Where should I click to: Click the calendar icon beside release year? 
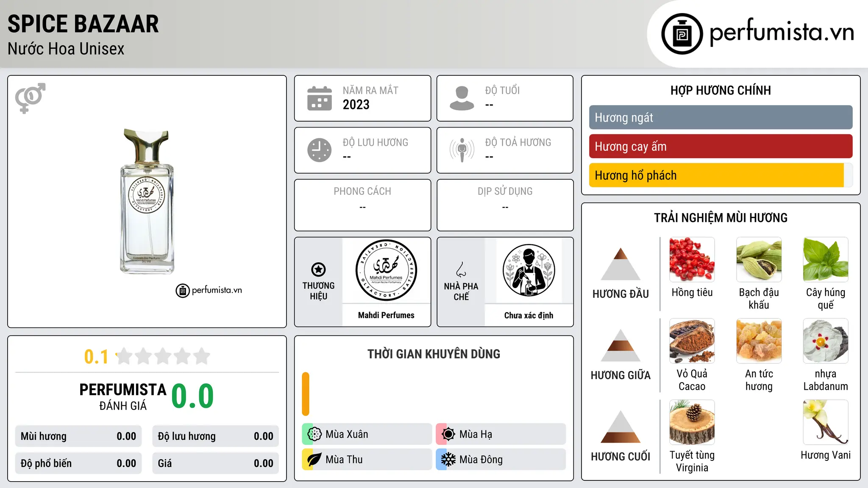(320, 98)
